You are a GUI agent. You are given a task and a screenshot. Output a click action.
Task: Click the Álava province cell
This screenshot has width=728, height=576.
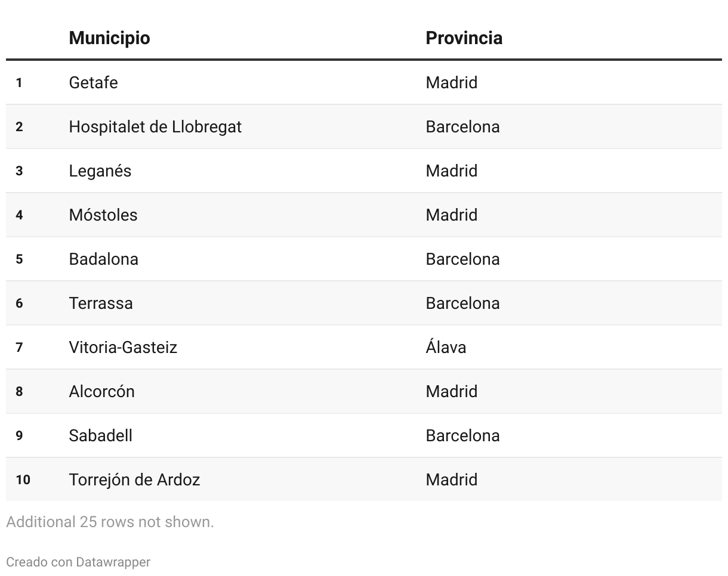click(x=446, y=347)
